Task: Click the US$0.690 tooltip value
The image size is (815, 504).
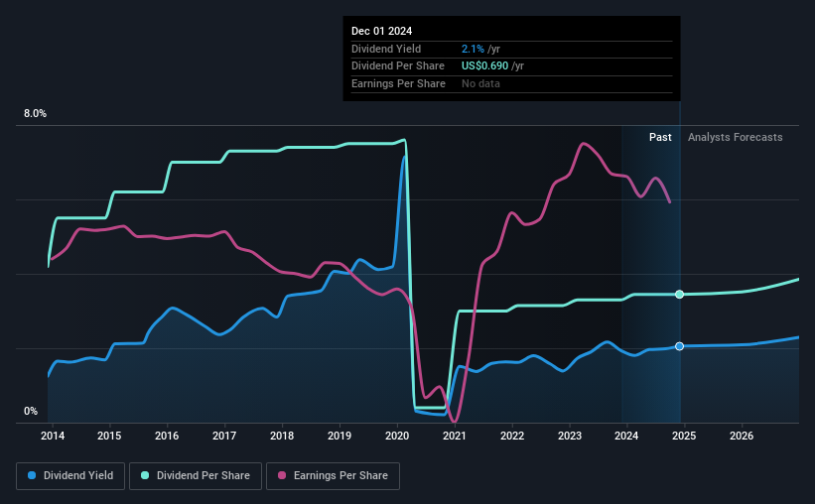Action: click(485, 66)
